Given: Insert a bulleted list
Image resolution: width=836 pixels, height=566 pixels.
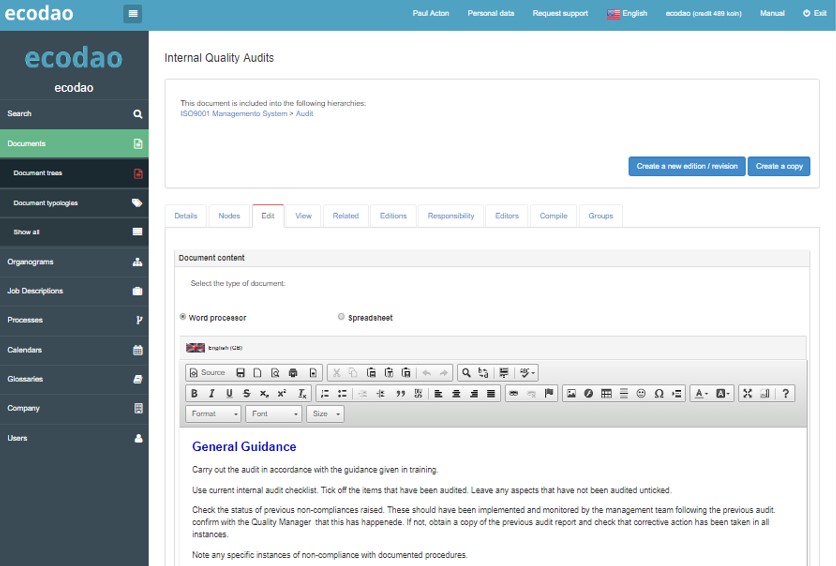Looking at the screenshot, I should pos(342,393).
